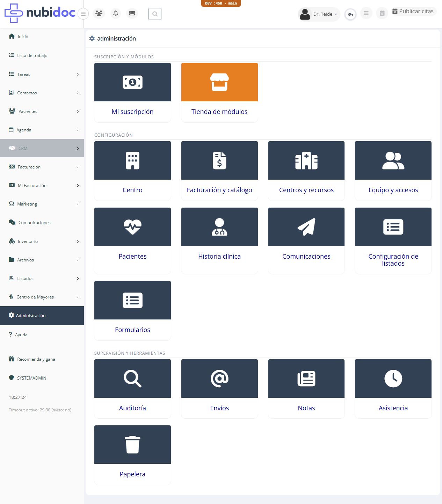Select Comunicaciones in the sidebar
This screenshot has width=442, height=504.
42,222
